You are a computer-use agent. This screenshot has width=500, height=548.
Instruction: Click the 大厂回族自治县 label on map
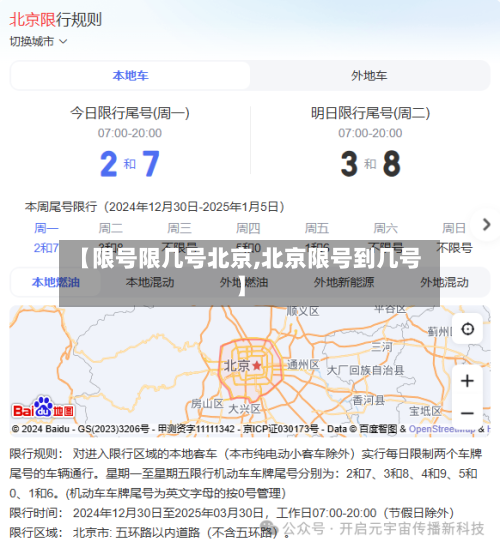(365, 370)
